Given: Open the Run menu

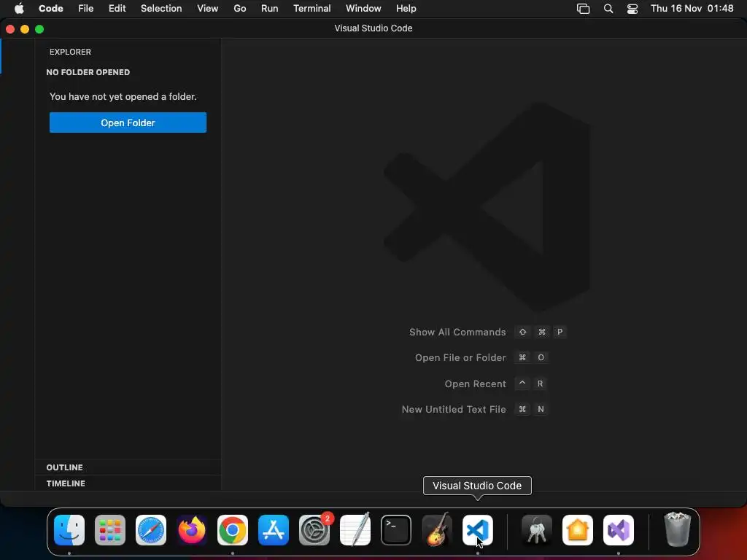Looking at the screenshot, I should tap(270, 9).
